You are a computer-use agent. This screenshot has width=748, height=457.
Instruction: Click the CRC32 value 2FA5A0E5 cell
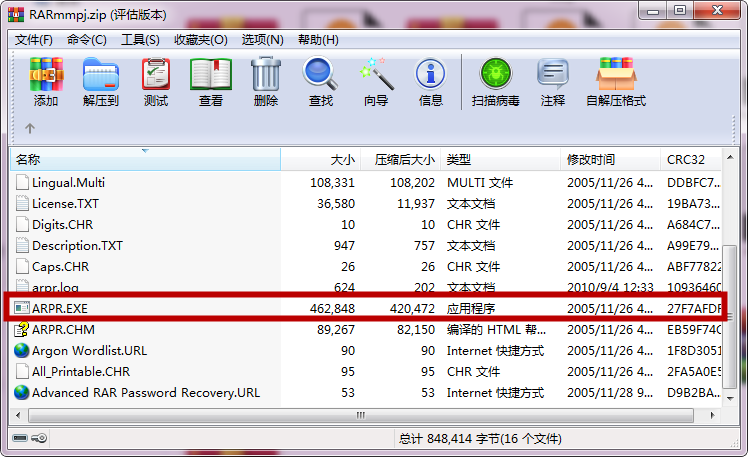(x=694, y=371)
